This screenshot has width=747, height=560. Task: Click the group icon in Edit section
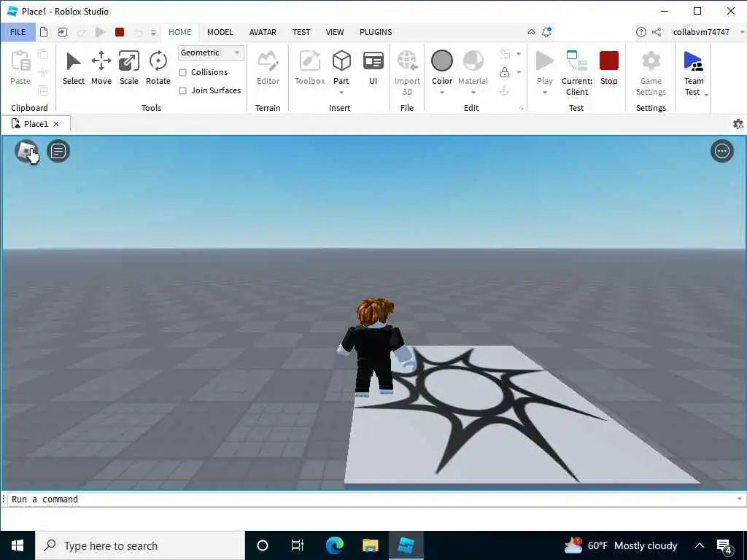point(505,54)
